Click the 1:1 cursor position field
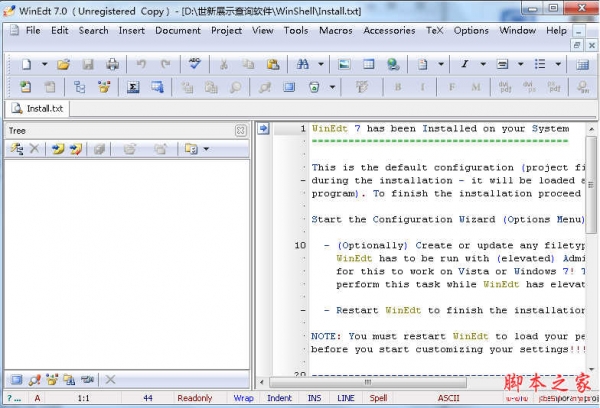The image size is (600, 408). click(83, 398)
